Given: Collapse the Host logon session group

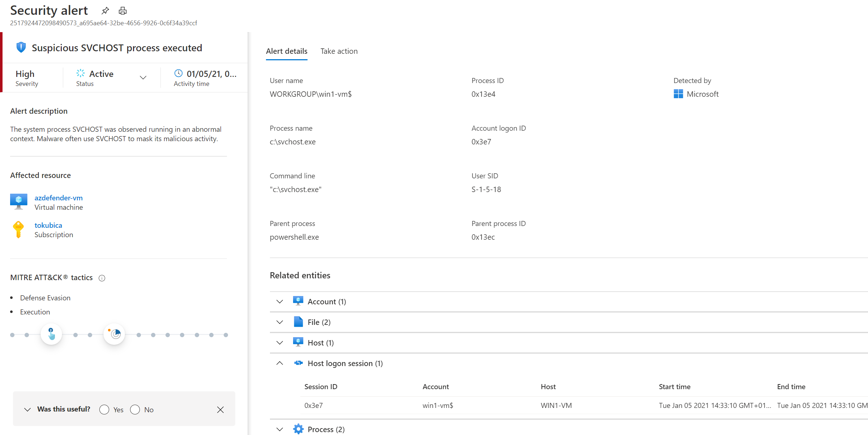Looking at the screenshot, I should 280,363.
